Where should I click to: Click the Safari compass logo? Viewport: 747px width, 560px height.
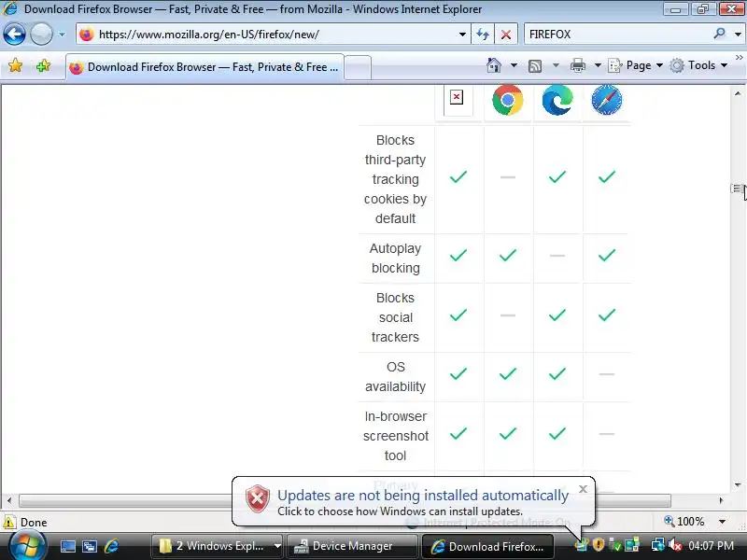coord(606,101)
